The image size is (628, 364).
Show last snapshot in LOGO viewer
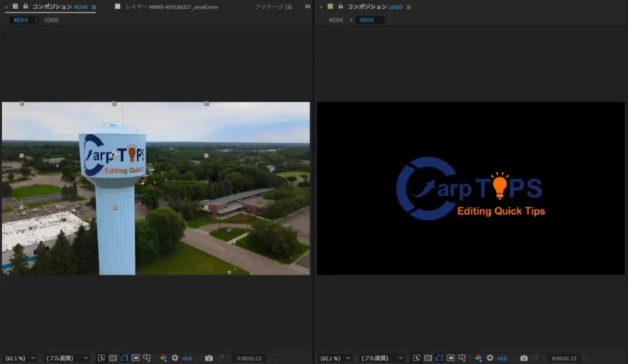pos(535,358)
